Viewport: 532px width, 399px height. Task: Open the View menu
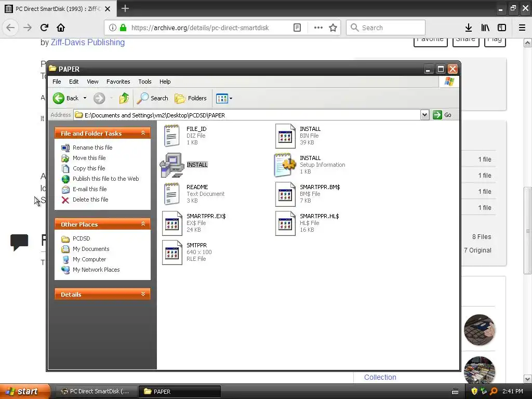(92, 82)
